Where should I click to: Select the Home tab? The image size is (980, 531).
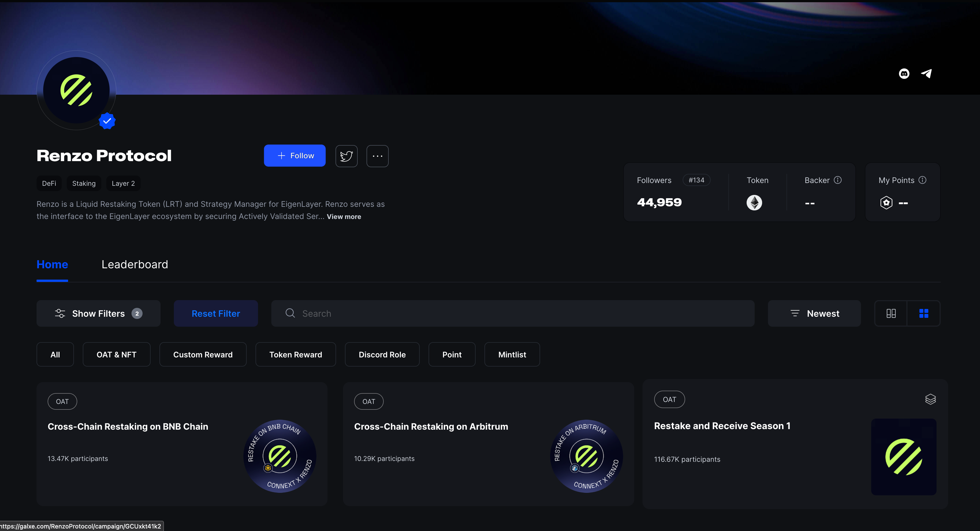click(x=52, y=264)
